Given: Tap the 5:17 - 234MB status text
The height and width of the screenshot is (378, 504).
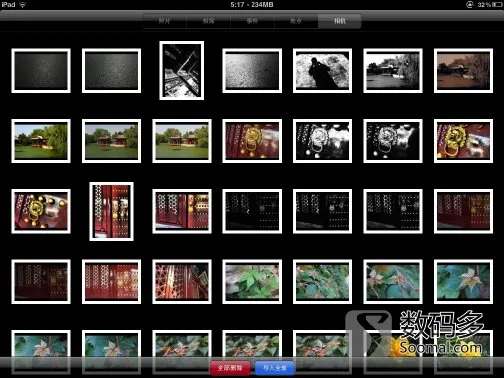Looking at the screenshot, I should [x=252, y=5].
